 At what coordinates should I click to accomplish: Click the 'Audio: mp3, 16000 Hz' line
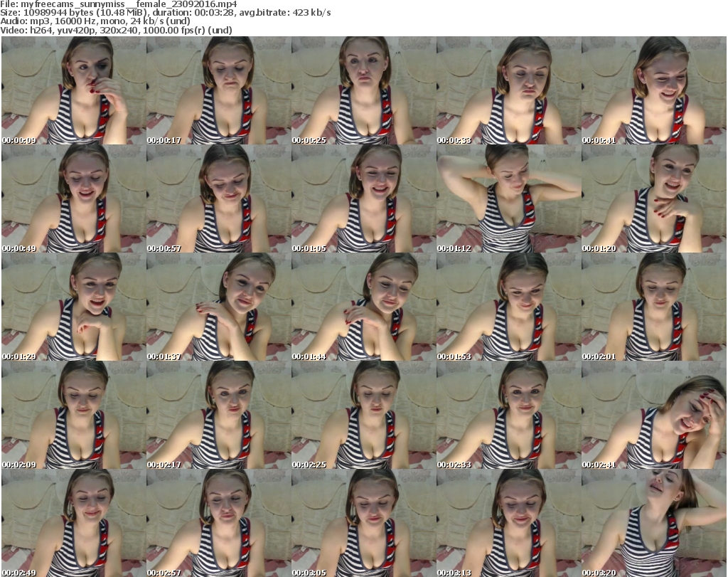pyautogui.click(x=95, y=21)
